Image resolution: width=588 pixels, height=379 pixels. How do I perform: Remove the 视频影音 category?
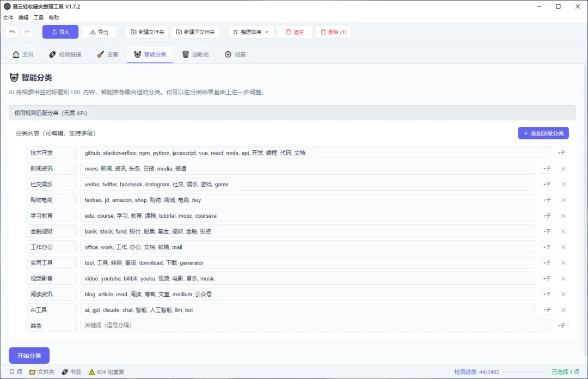click(563, 278)
